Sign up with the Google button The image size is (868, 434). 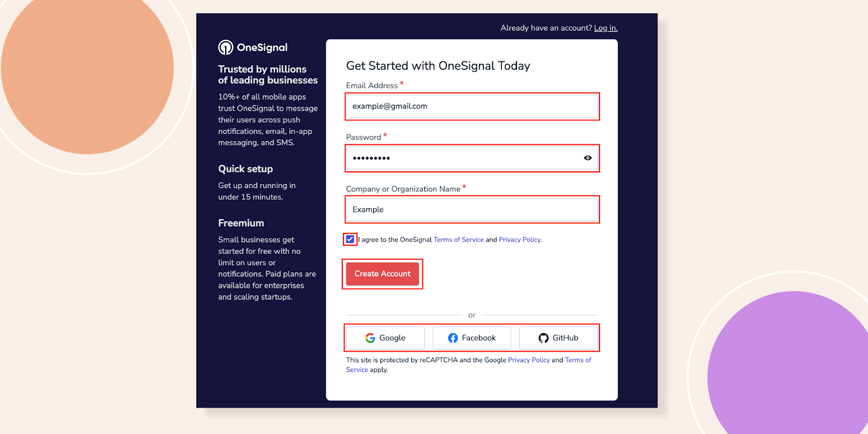pyautogui.click(x=385, y=338)
